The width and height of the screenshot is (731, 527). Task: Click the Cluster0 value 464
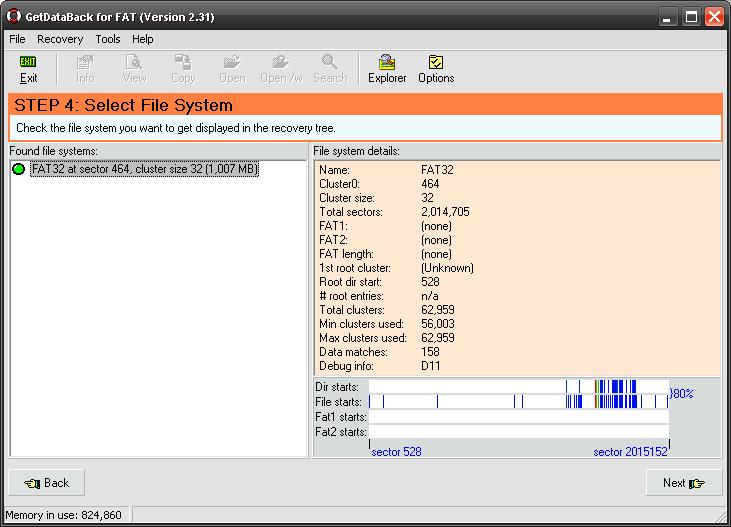(430, 184)
